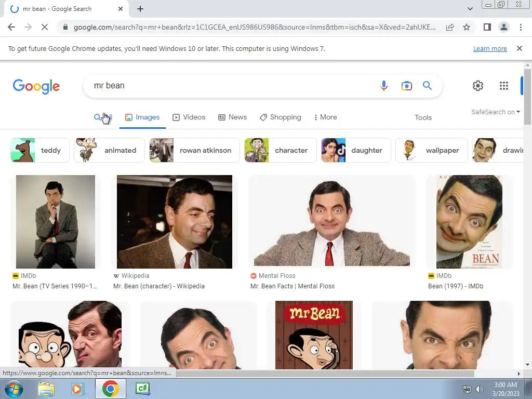View site information lock icon

pyautogui.click(x=65, y=27)
